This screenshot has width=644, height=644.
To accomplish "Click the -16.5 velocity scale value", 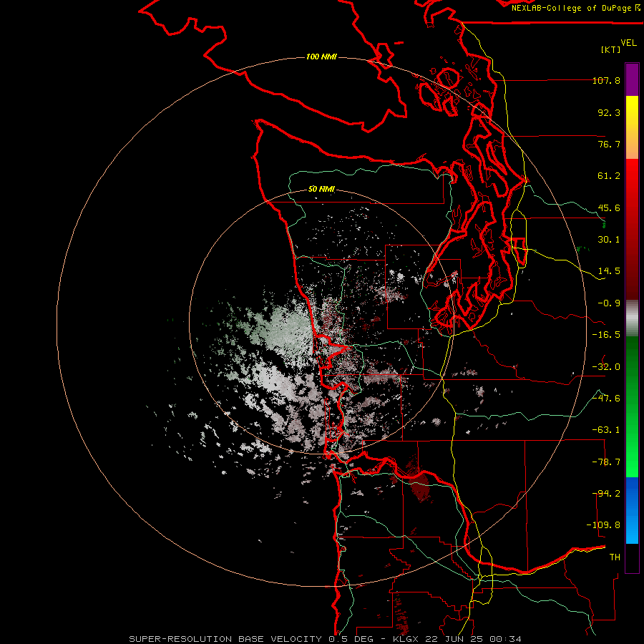I will 606,335.
